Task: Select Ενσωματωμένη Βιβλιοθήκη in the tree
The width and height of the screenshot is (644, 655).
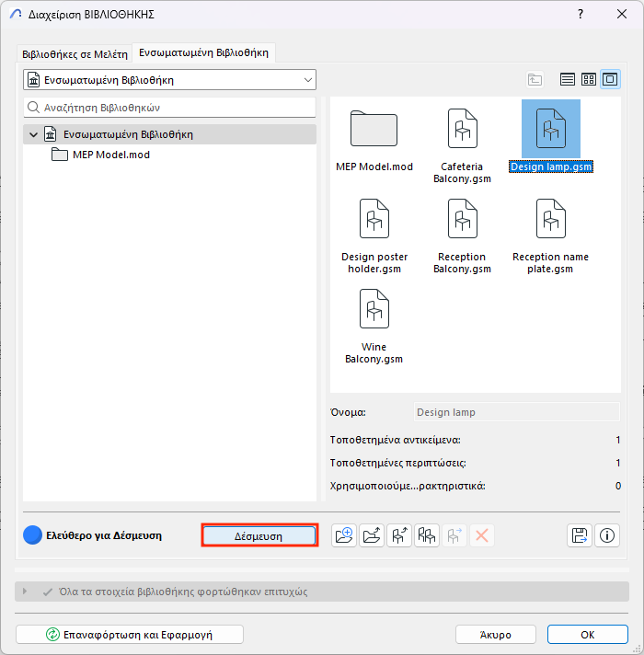Action: [169, 134]
